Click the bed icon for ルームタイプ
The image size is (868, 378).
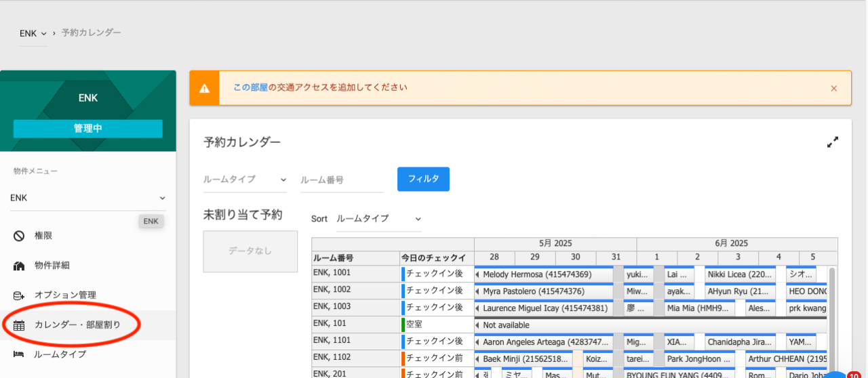19,354
